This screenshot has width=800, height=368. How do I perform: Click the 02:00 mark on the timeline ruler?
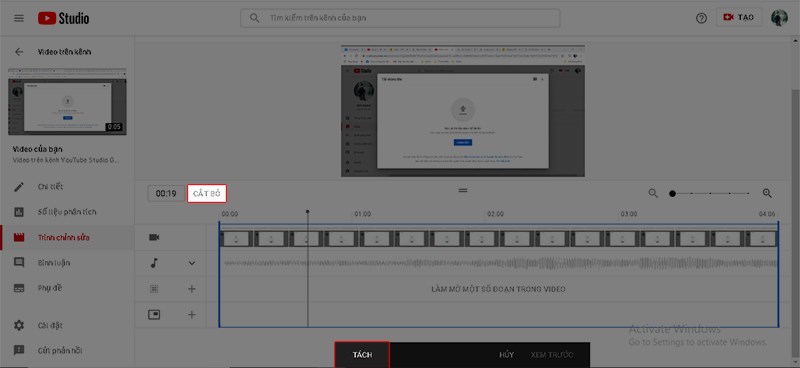point(495,214)
